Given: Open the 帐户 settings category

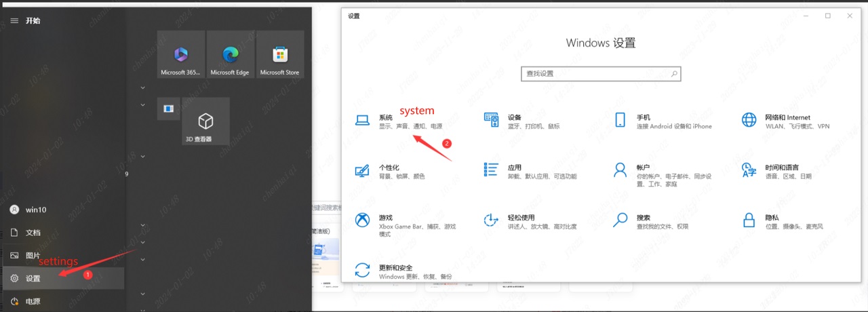Looking at the screenshot, I should pyautogui.click(x=663, y=175).
